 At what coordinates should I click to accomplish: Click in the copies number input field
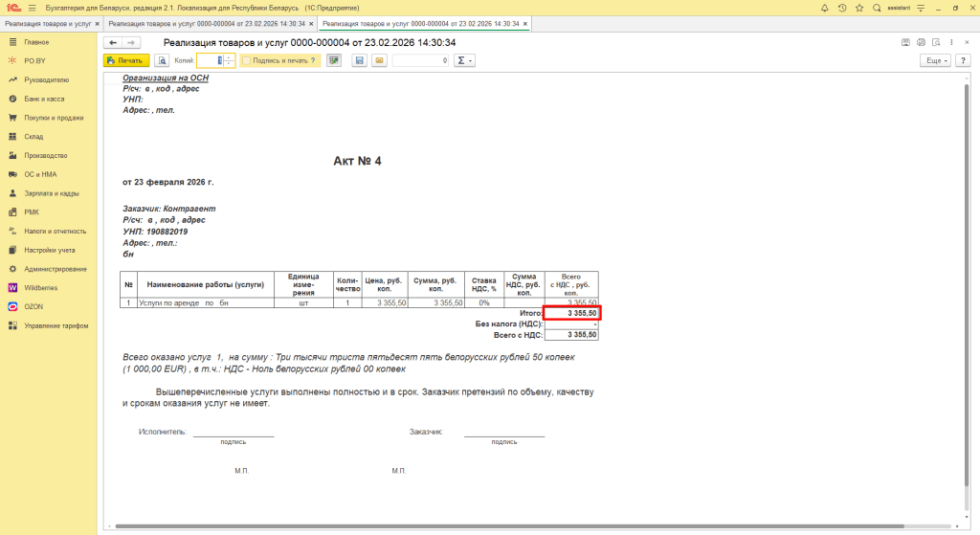211,60
